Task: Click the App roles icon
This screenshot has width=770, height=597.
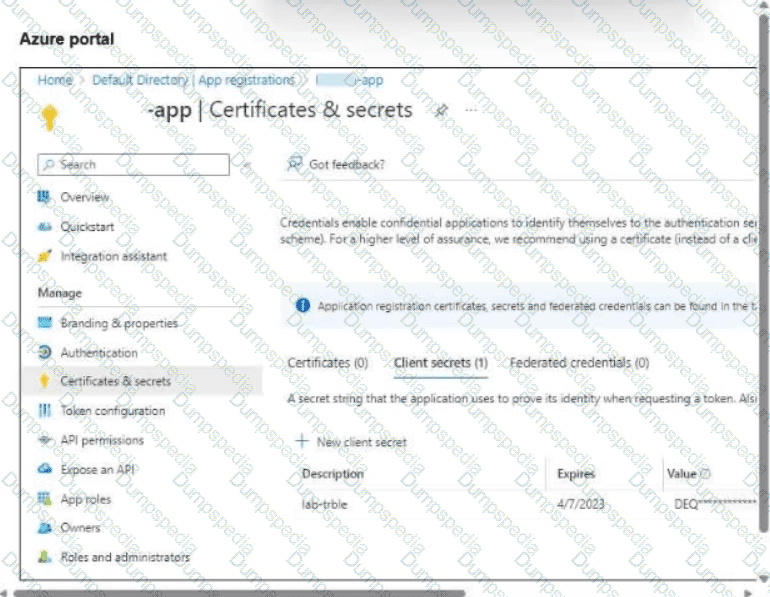Action: pos(44,499)
